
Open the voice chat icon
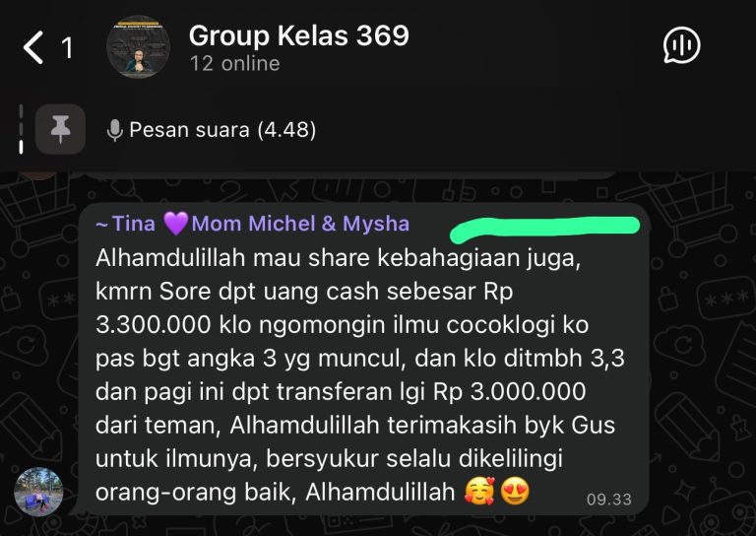tap(682, 45)
